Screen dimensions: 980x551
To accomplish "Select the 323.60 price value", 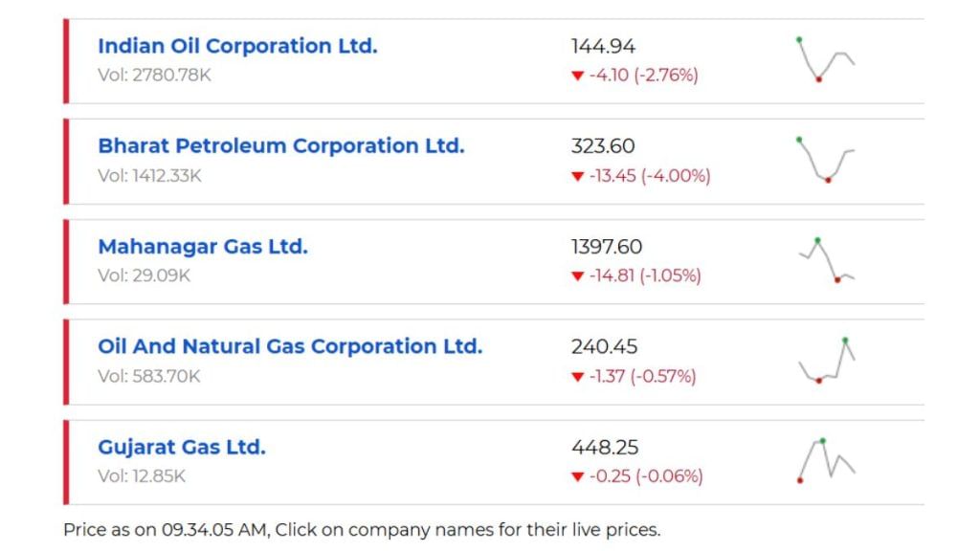I will (x=603, y=146).
